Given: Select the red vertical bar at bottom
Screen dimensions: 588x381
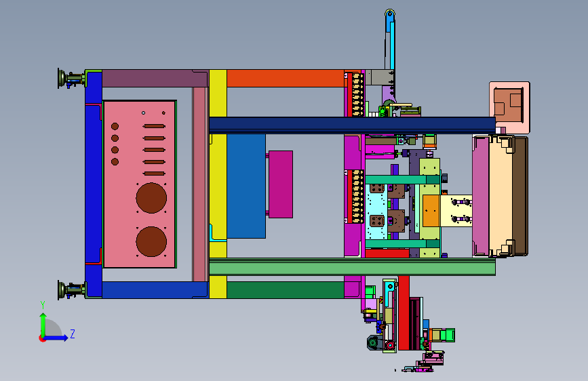Looking at the screenshot, I should (x=404, y=313).
